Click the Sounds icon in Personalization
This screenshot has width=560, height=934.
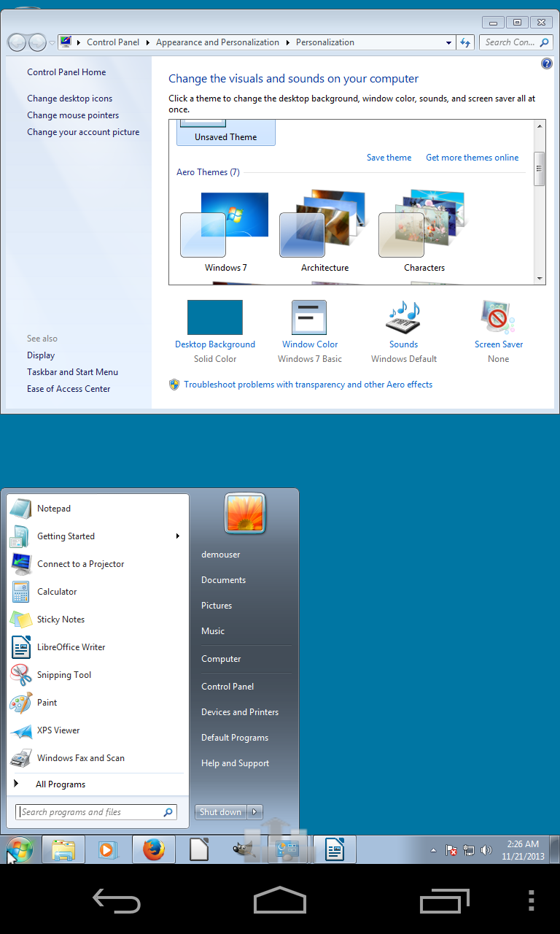pos(403,318)
